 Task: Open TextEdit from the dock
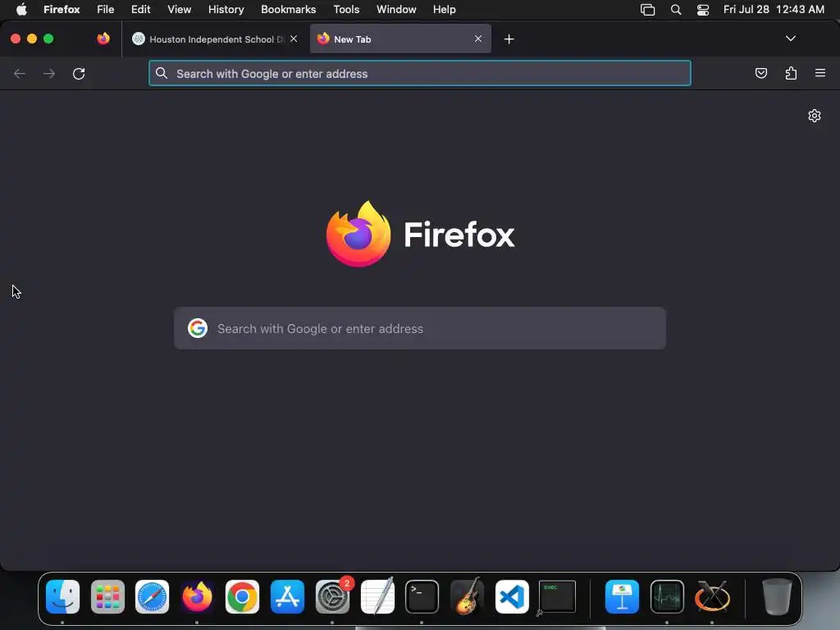[x=377, y=596]
